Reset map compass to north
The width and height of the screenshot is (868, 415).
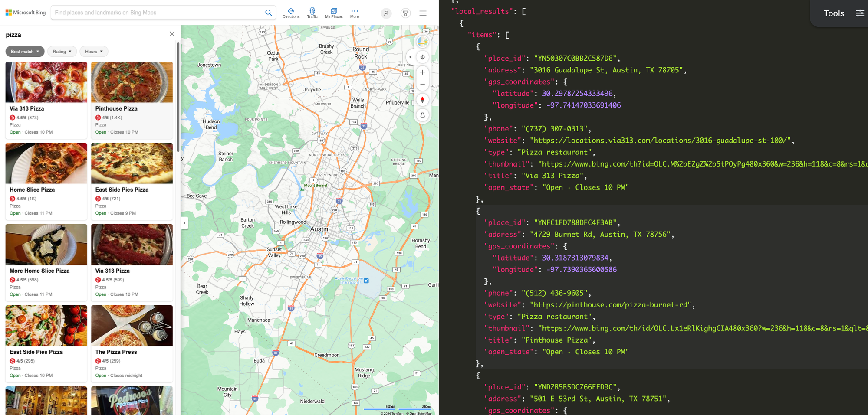click(423, 100)
